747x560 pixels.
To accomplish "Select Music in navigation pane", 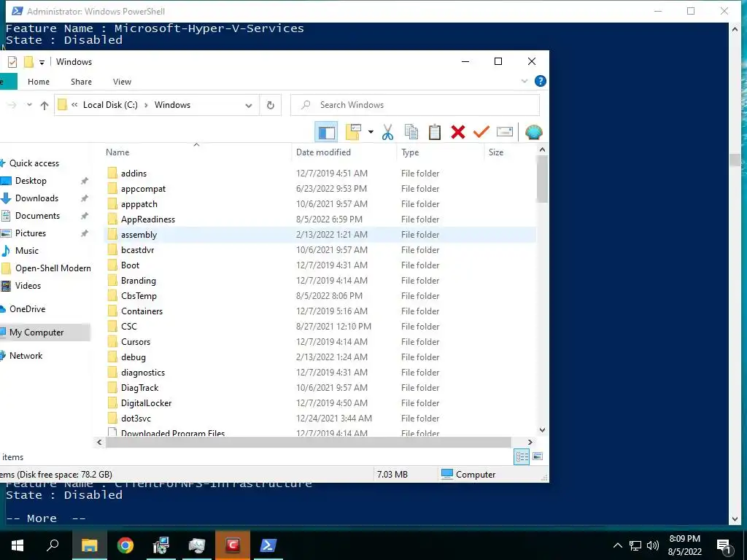I will pos(27,251).
